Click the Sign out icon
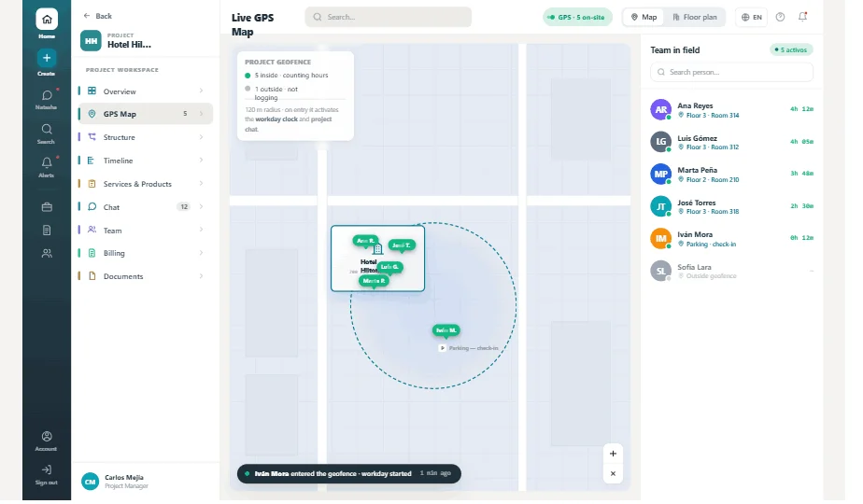The image size is (863, 504). click(x=47, y=469)
